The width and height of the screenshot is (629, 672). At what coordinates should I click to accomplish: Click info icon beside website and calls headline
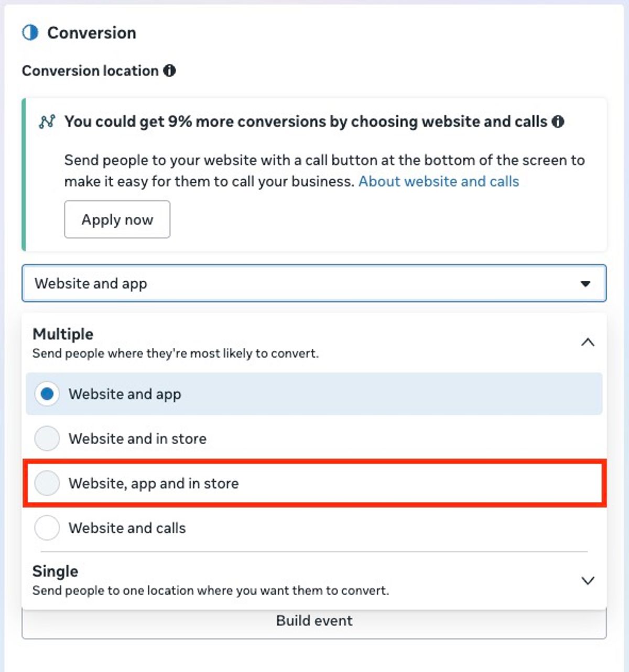558,122
